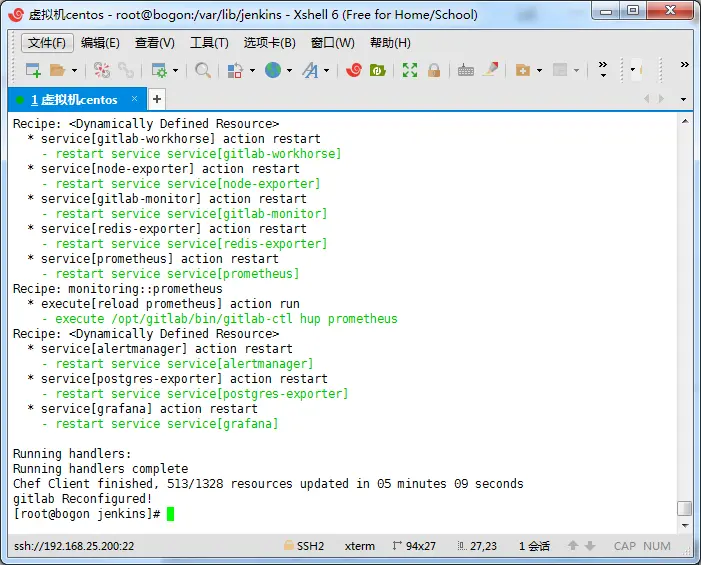Open the 帮助(H) menu
This screenshot has height=565, width=701.
click(x=390, y=43)
